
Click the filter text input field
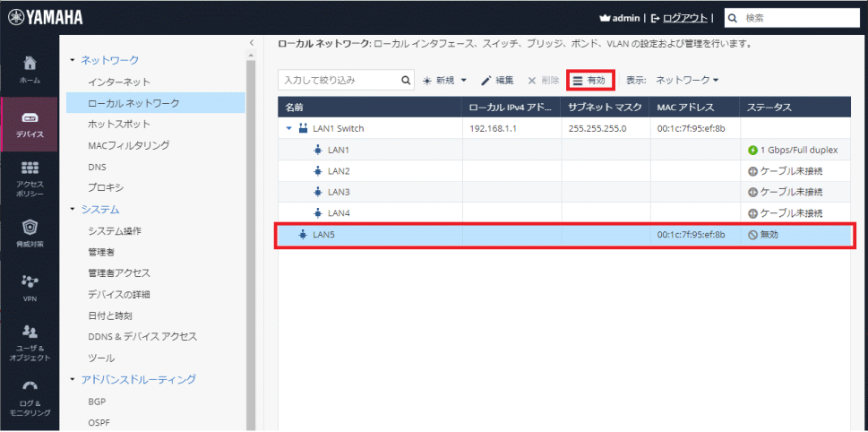coord(339,81)
